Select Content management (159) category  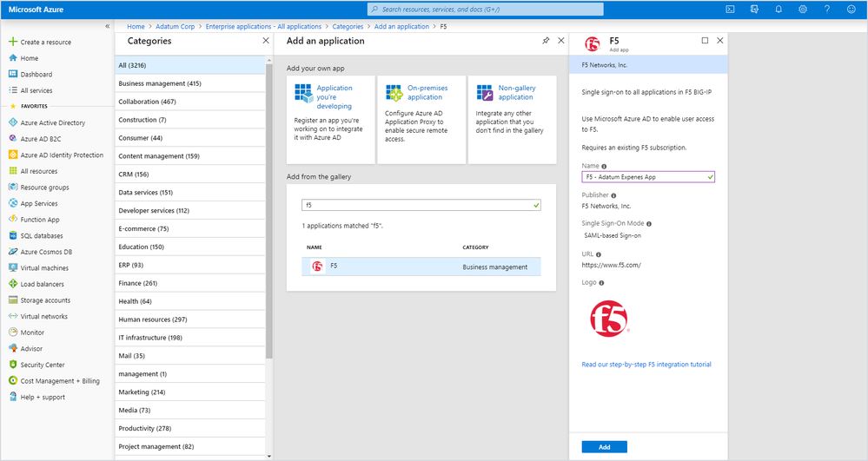[x=190, y=156]
